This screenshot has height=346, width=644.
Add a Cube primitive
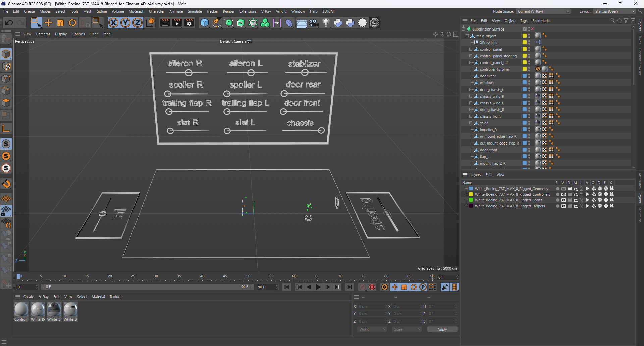pyautogui.click(x=204, y=23)
